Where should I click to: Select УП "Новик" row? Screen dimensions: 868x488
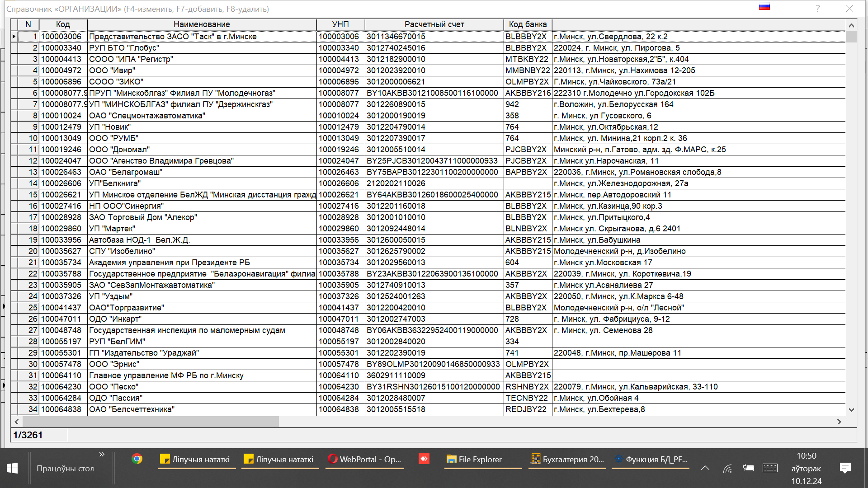click(428, 127)
